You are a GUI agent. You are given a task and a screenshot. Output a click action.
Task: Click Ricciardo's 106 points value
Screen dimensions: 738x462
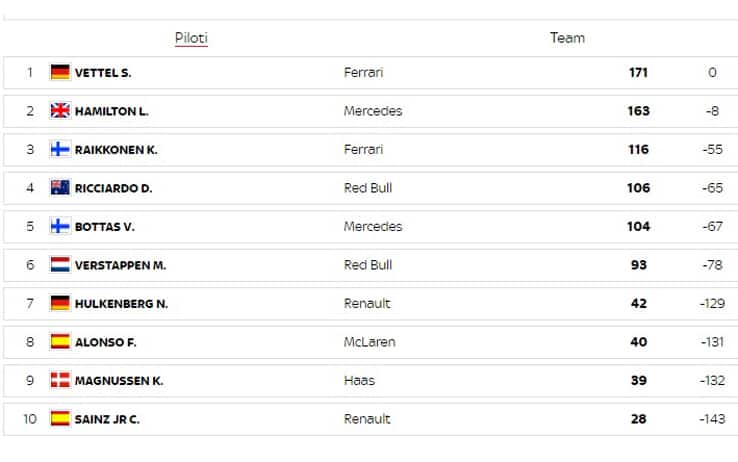(638, 188)
